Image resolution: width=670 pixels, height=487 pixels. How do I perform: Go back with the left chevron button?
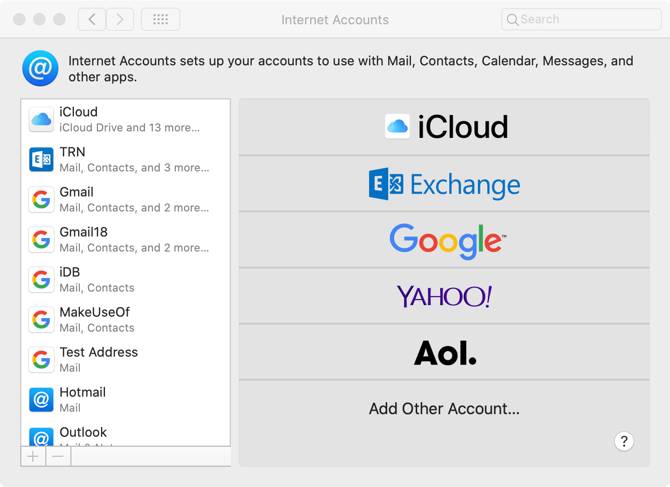coord(92,19)
